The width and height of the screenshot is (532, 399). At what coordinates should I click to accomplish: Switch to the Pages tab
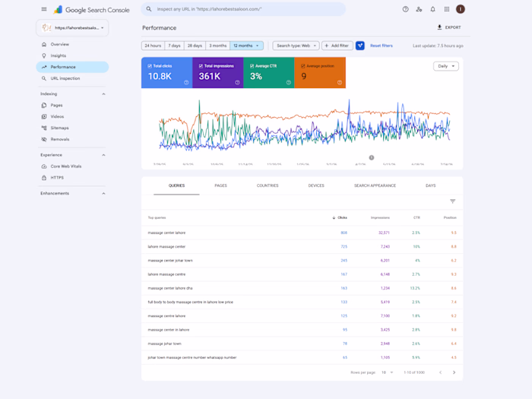[220, 185]
